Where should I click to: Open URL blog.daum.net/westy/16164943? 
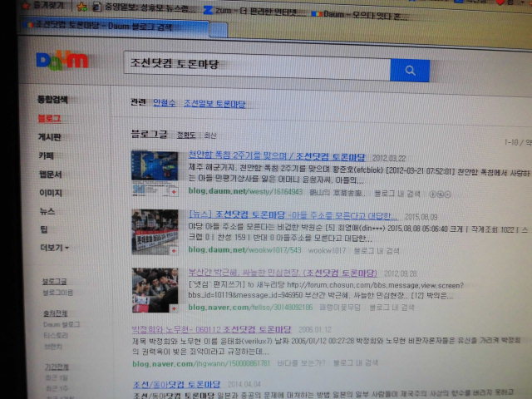pyautogui.click(x=245, y=191)
